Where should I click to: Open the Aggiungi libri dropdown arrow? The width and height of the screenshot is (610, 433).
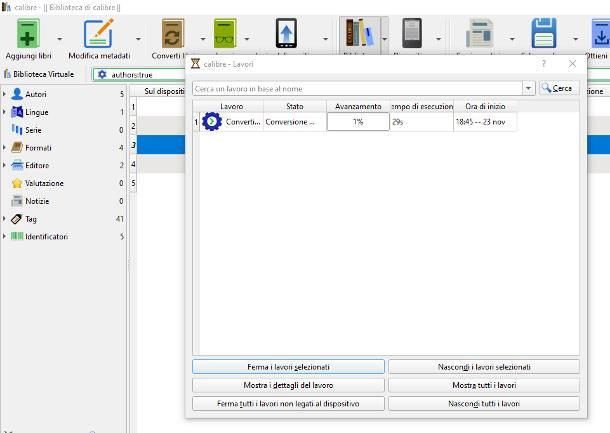(60, 39)
